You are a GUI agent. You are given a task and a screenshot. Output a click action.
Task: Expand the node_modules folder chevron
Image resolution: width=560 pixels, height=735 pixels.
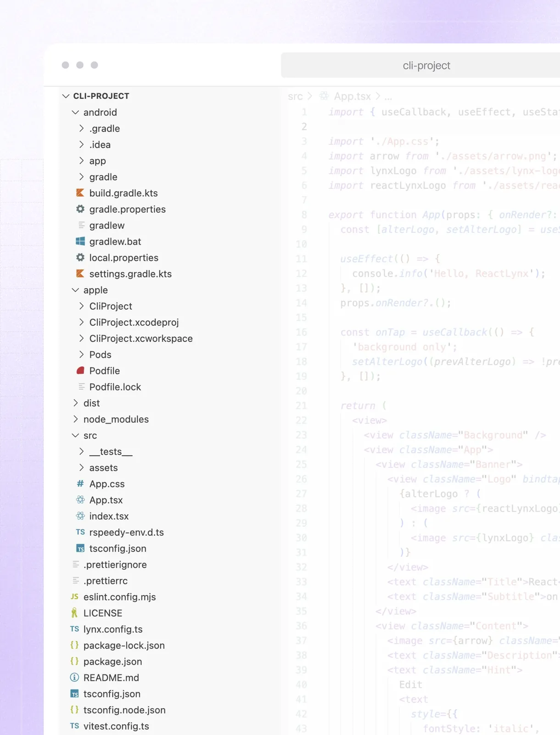[76, 419]
